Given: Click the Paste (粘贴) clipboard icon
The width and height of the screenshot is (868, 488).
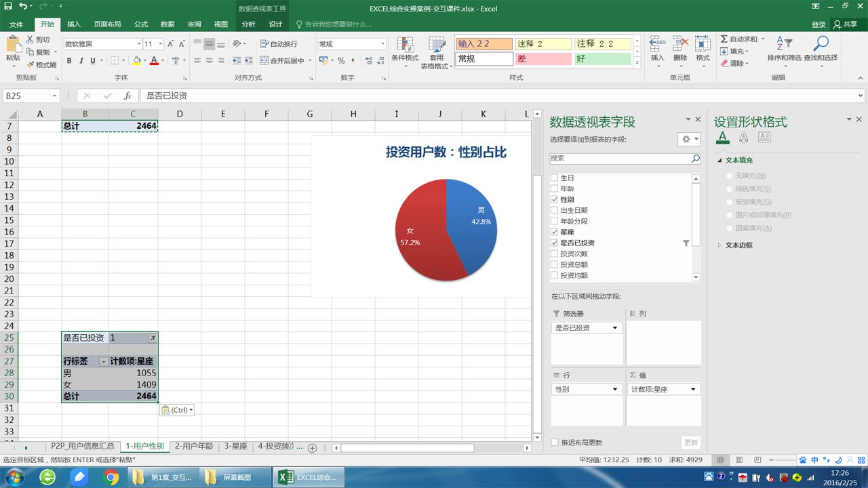Looking at the screenshot, I should tap(13, 45).
